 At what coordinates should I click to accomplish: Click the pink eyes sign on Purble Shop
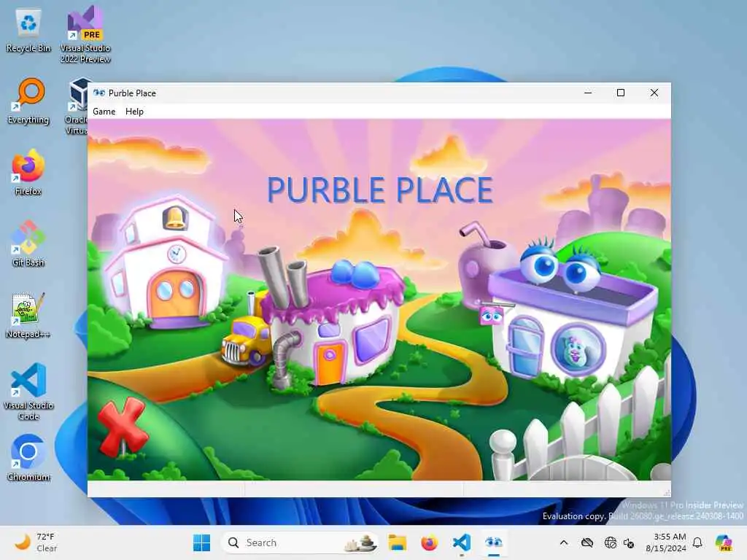click(x=492, y=316)
